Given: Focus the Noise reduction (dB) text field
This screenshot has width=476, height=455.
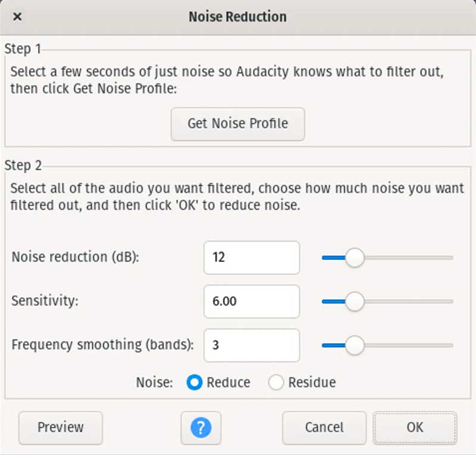Looking at the screenshot, I should click(x=251, y=258).
